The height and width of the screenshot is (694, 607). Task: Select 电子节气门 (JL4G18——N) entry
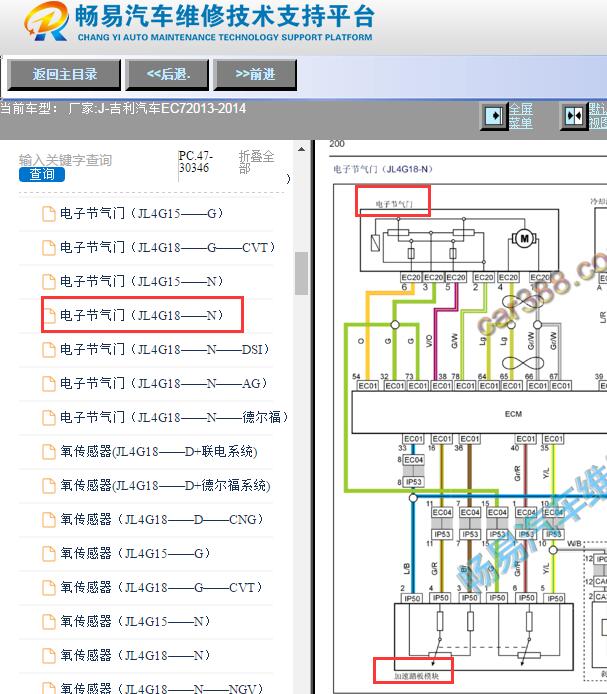tap(141, 316)
